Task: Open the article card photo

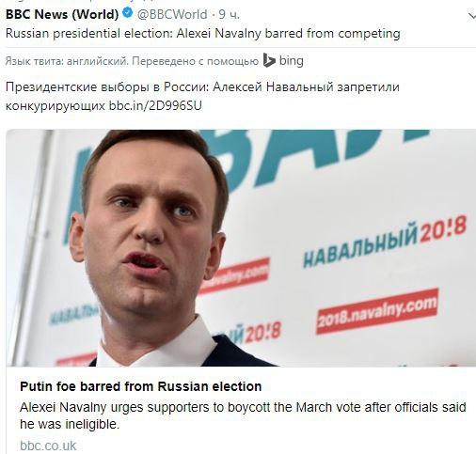Action: (241, 247)
